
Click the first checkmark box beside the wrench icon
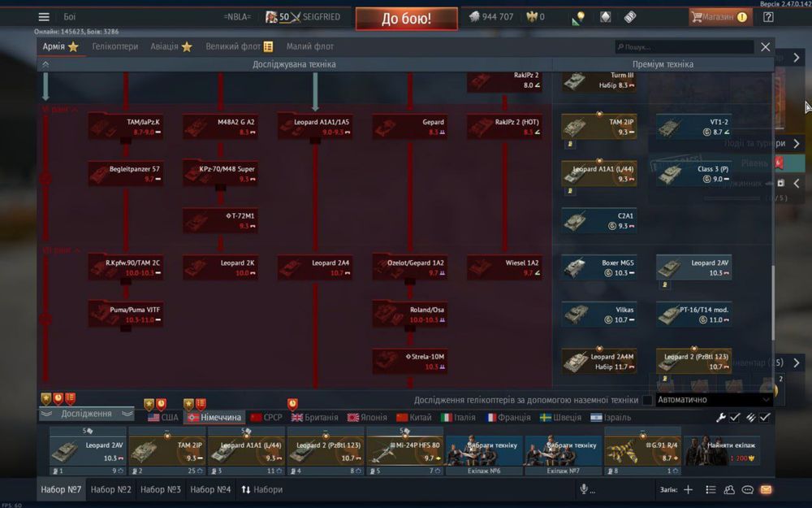735,417
